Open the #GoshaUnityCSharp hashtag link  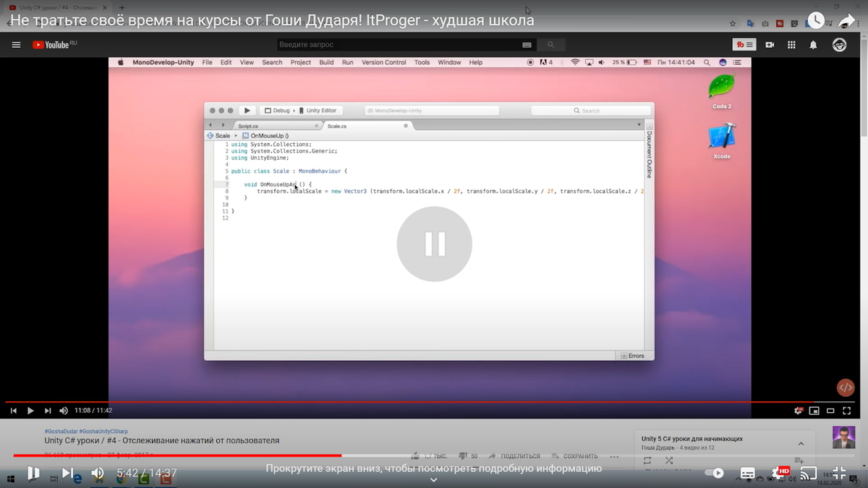(103, 432)
